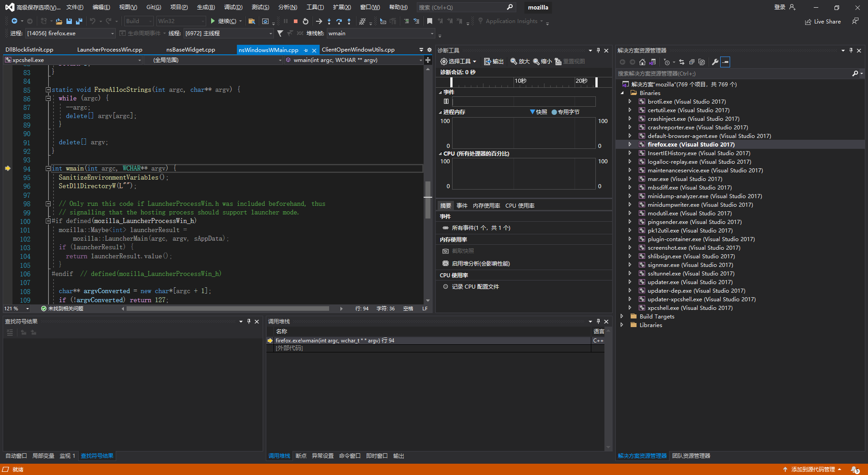Select the firefox.exe!wmain call stack row
Viewport: 868px width, 475px height.
pyautogui.click(x=435, y=341)
